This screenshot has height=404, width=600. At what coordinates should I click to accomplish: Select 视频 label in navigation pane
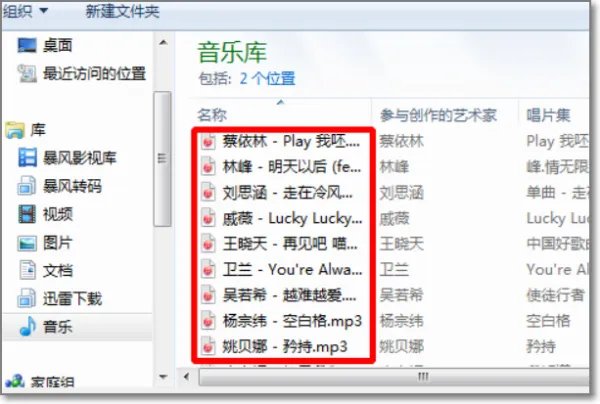57,214
